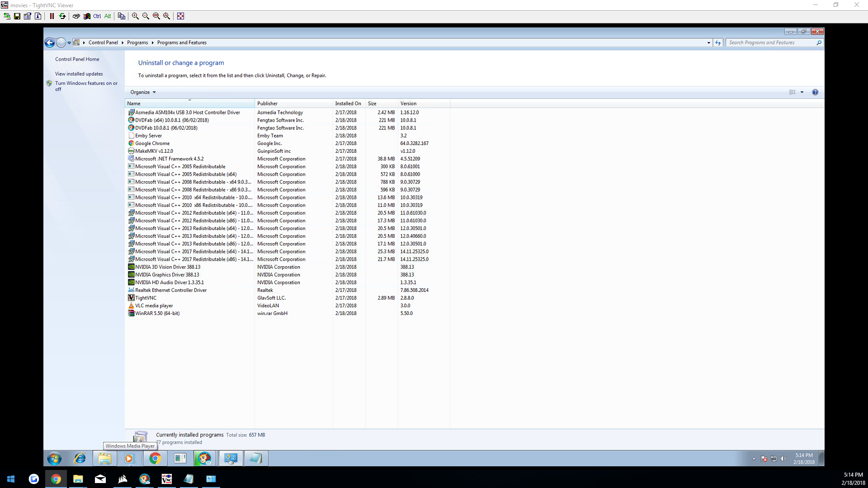This screenshot has height=488, width=868.
Task: Click the Zoom Out magnifier icon
Action: pos(146,16)
